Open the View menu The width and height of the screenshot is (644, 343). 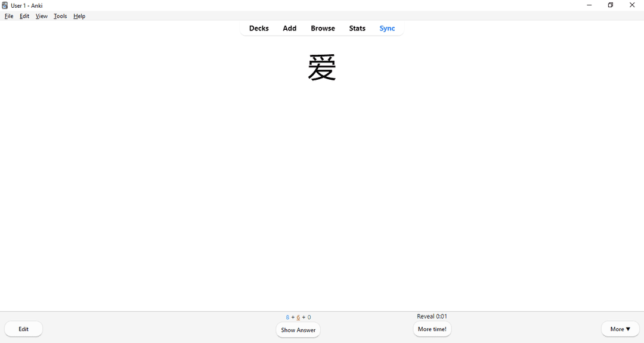click(41, 16)
